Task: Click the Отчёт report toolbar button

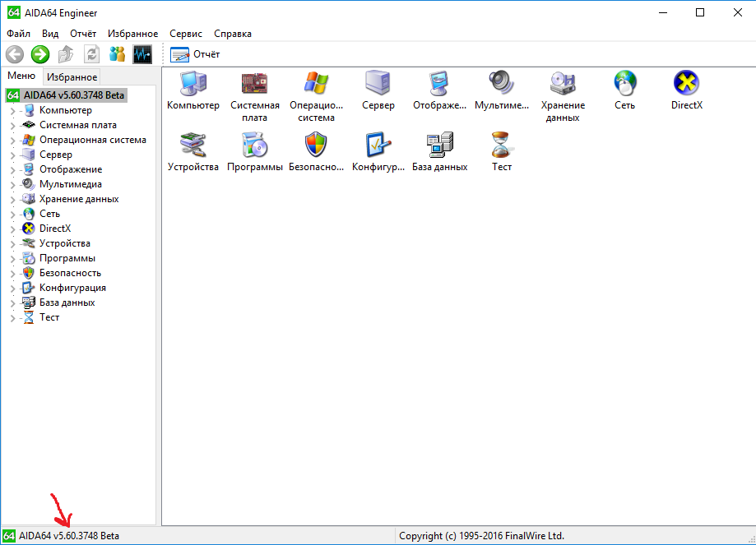Action: coord(195,54)
